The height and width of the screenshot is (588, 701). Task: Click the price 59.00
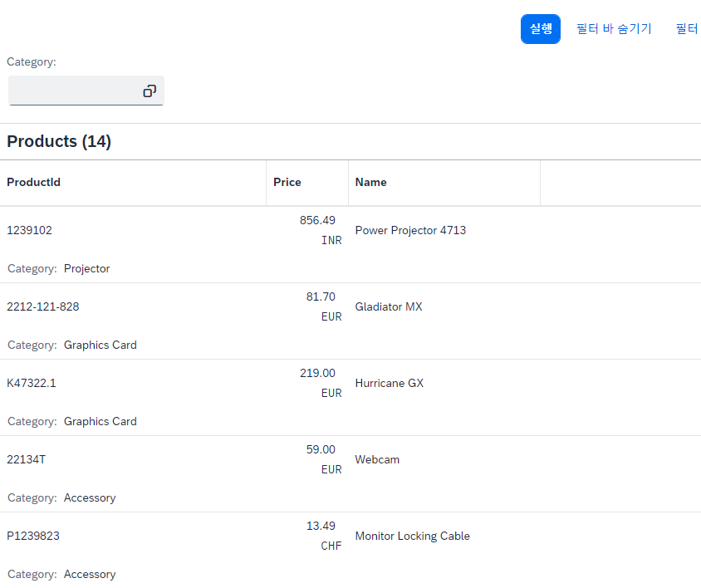pyautogui.click(x=321, y=450)
